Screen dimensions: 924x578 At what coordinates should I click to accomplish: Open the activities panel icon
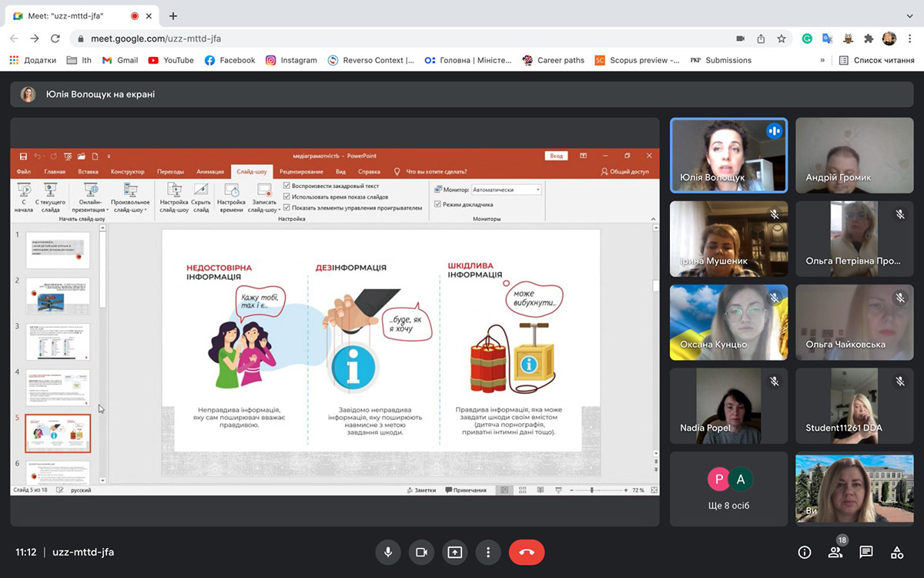[x=897, y=552]
